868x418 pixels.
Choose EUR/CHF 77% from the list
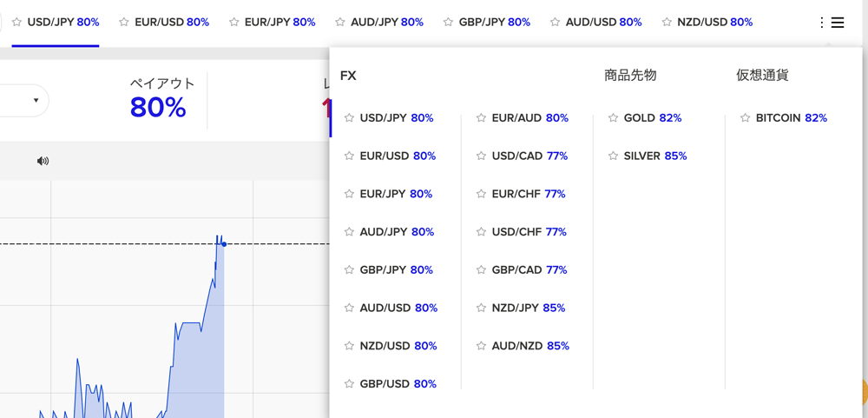tap(529, 194)
